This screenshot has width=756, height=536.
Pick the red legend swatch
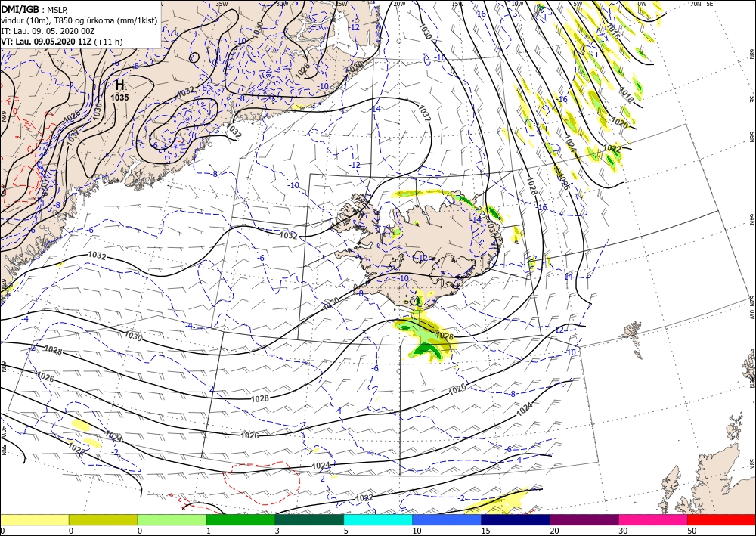[x=722, y=519]
